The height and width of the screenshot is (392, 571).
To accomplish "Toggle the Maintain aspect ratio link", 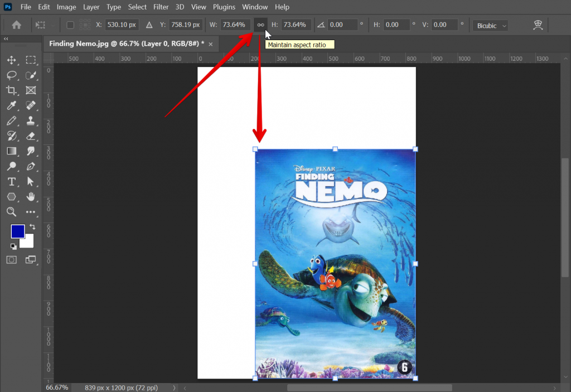I will pos(260,25).
